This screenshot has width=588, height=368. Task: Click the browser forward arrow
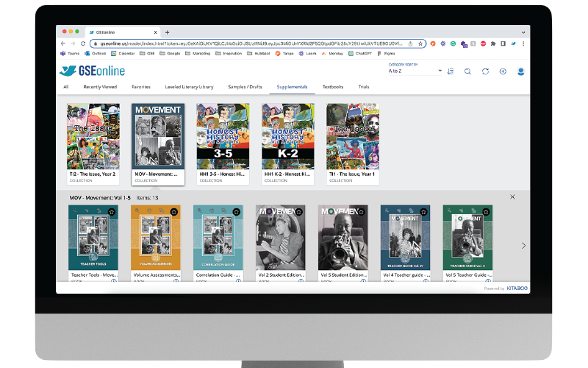pyautogui.click(x=73, y=43)
